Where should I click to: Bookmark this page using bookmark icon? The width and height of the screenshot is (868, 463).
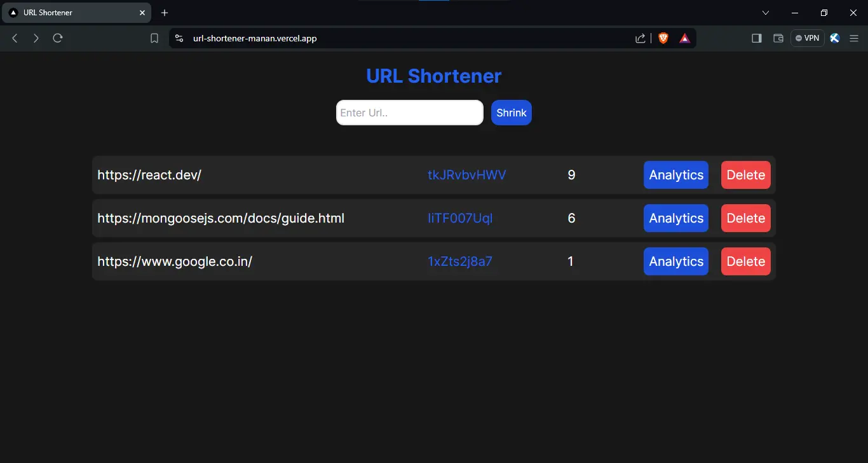(154, 38)
